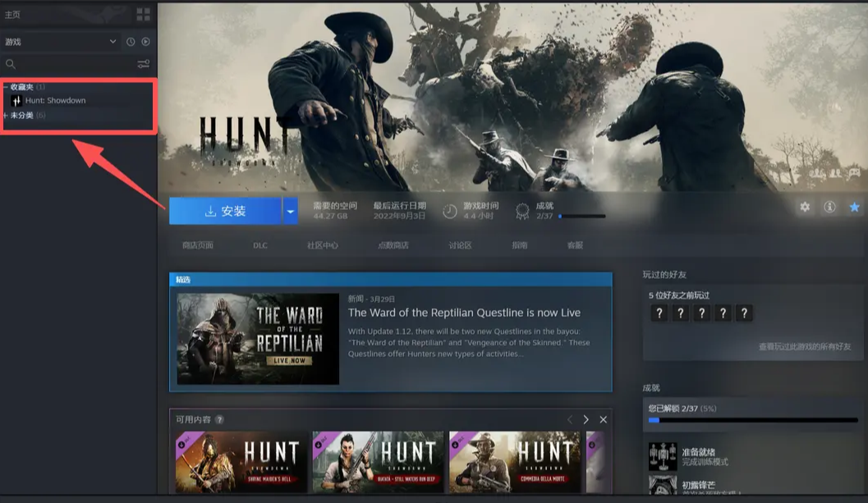Close the 可用内容 section with X
Viewport: 868px width, 503px height.
(604, 419)
